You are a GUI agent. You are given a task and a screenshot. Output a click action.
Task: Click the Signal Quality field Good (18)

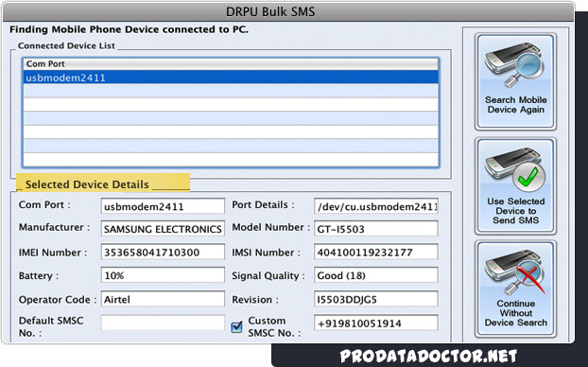375,275
